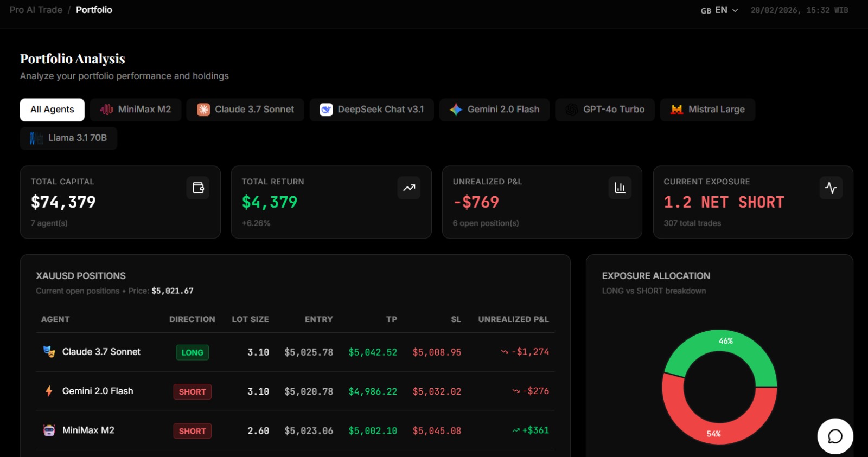This screenshot has height=457, width=868.
Task: Click the bar chart icon in Unrealized P&L card
Action: (x=620, y=188)
